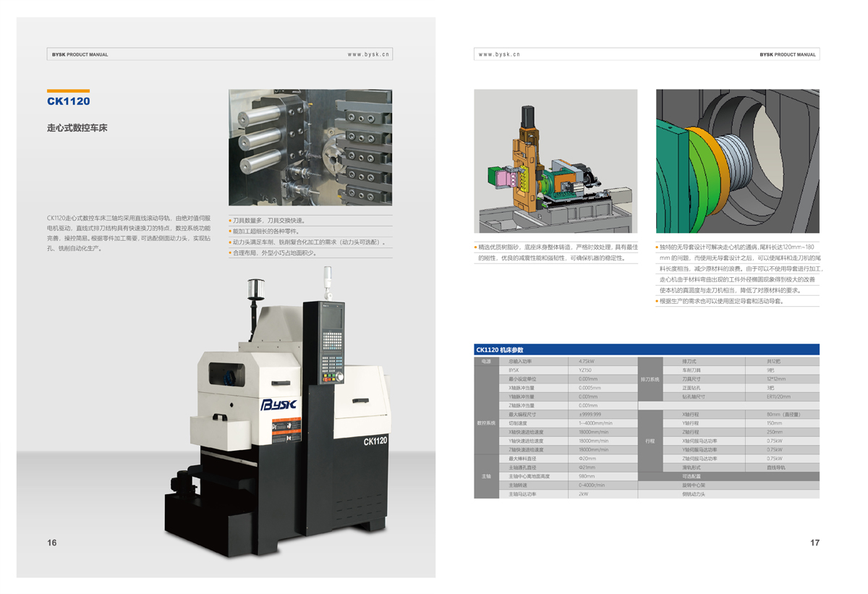This screenshot has height=594, width=868.
Task: Click BYSK PRODUCT MANUAL header on page 17
Action: (x=788, y=54)
